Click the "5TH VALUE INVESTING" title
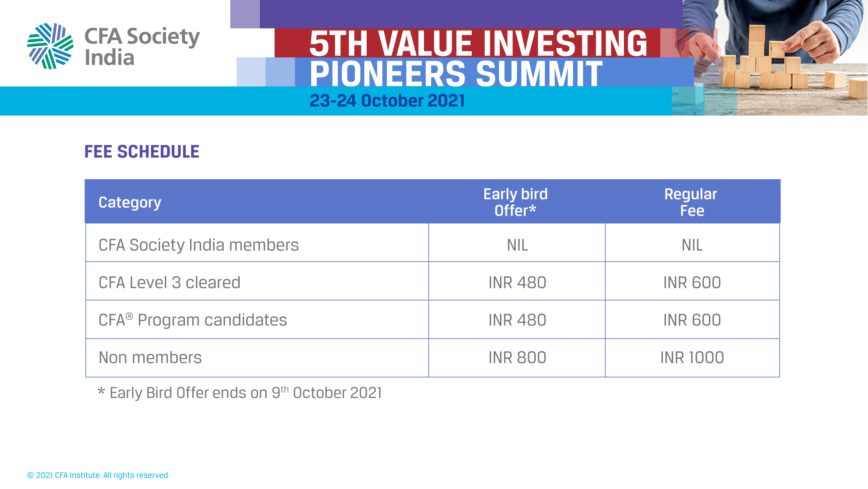868x489 pixels. [x=478, y=43]
